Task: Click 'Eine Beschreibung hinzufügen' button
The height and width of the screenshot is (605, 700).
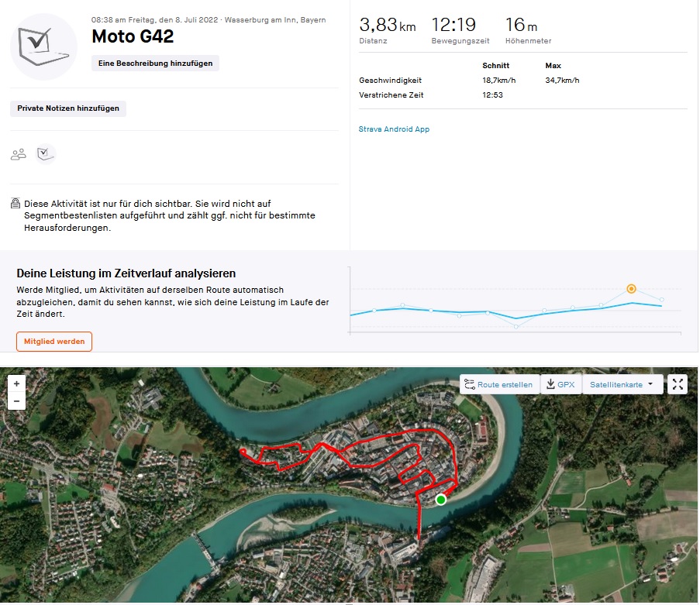Action: click(x=155, y=64)
